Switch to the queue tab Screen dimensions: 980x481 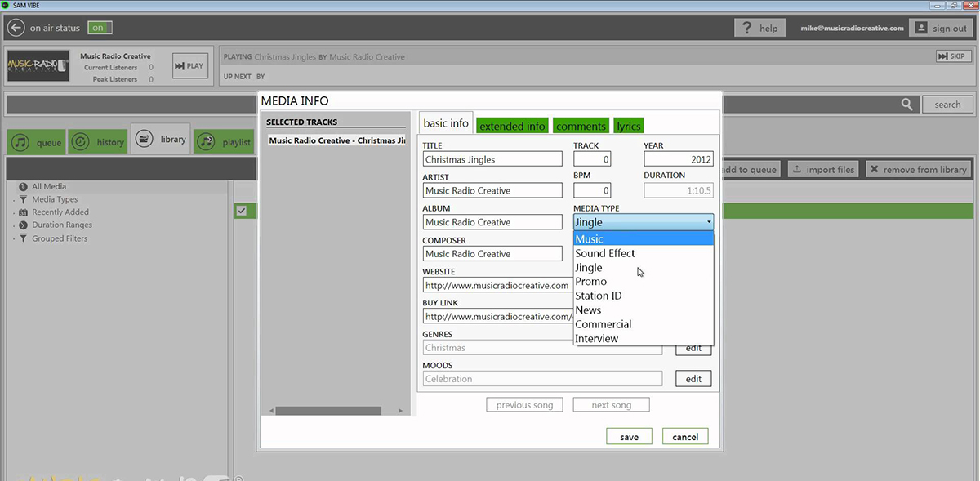37,142
